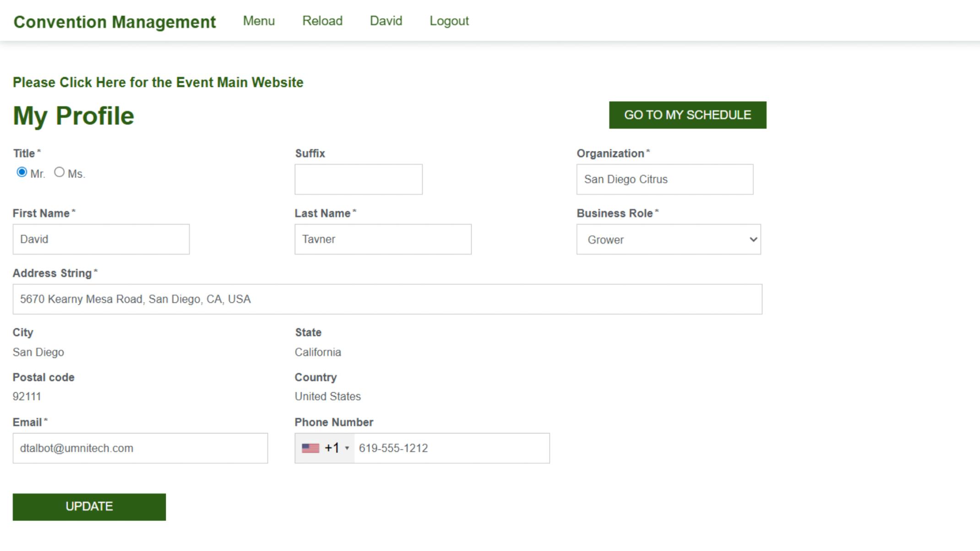Click the Go To My Schedule button
Image resolution: width=980 pixels, height=551 pixels.
pos(687,115)
